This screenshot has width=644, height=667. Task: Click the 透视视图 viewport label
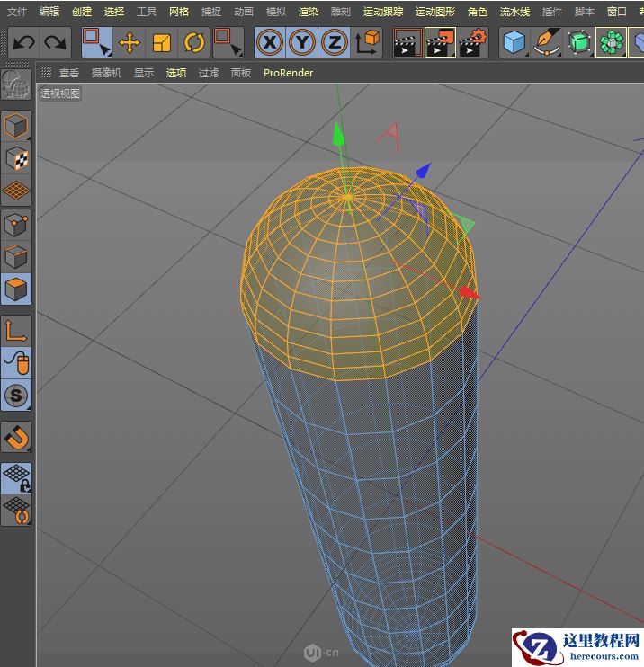tap(60, 93)
